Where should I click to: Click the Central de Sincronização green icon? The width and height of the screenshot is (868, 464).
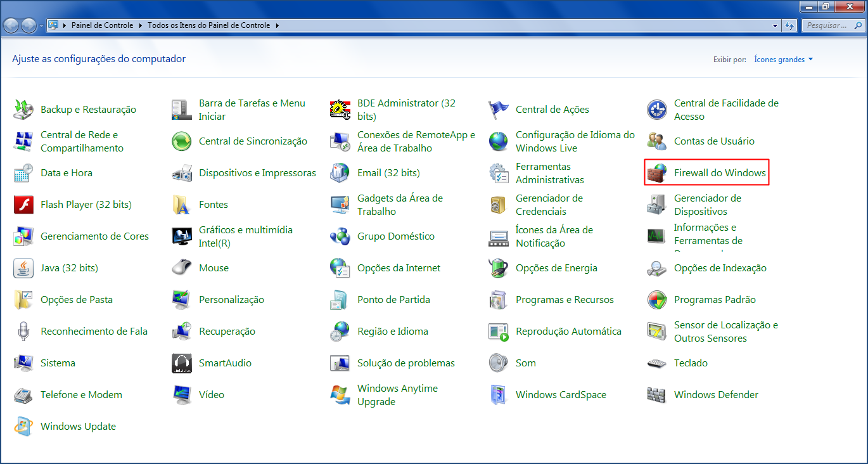point(182,141)
